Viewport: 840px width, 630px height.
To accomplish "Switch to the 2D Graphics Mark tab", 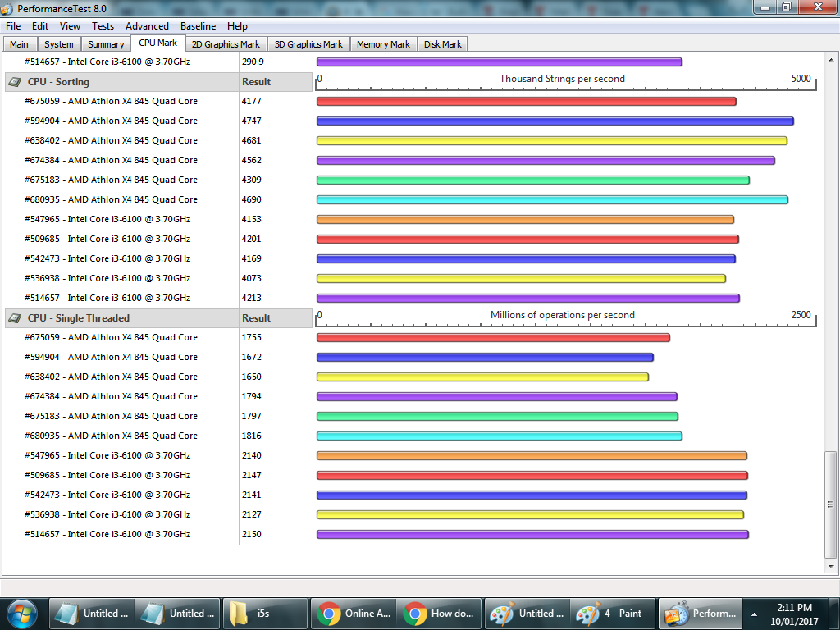I will (226, 44).
